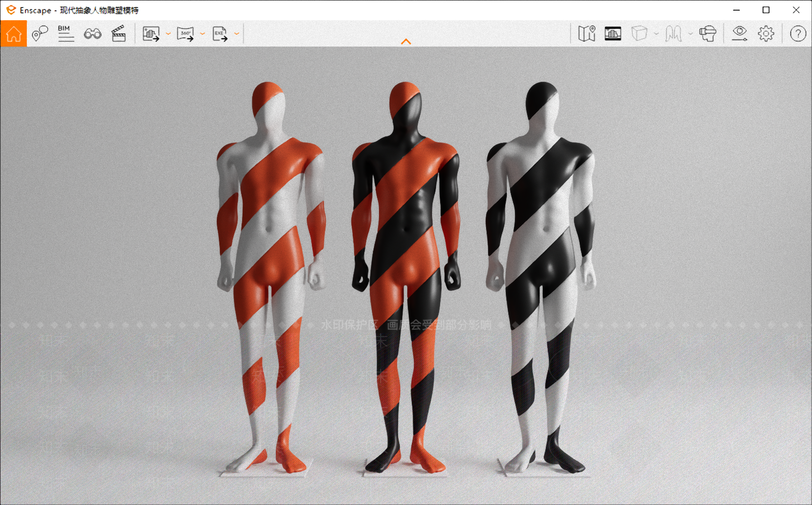Click the orange Home icon
The width and height of the screenshot is (812, 505).
[x=14, y=34]
